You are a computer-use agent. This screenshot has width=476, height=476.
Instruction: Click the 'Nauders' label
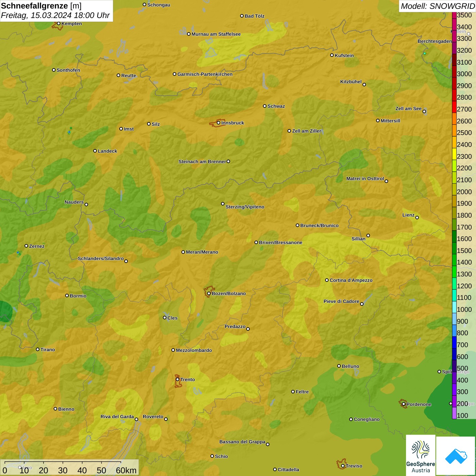[x=74, y=202]
